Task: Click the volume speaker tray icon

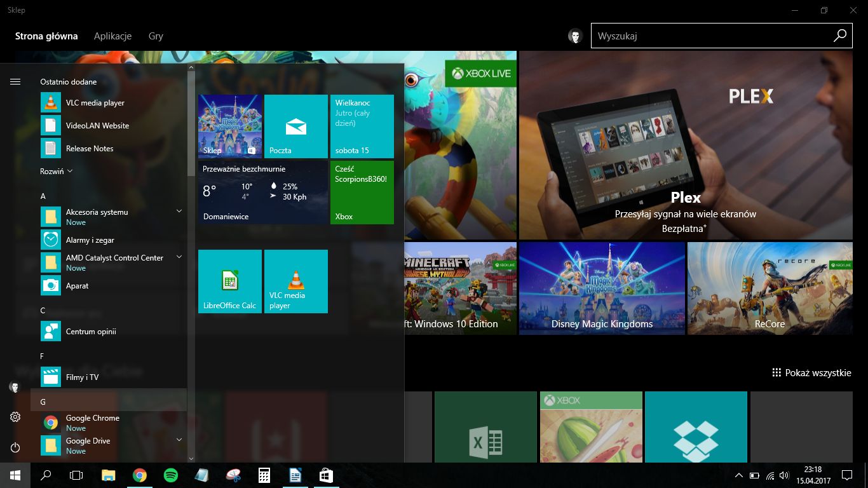Action: [785, 475]
